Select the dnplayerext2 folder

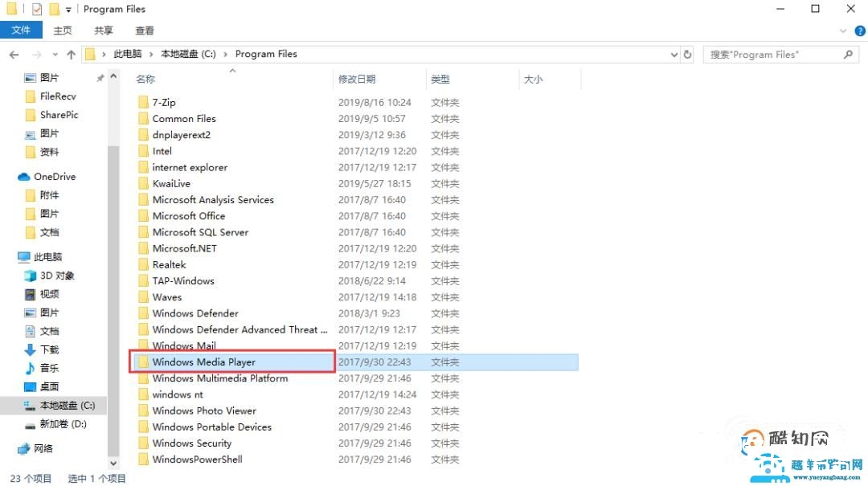tap(181, 134)
